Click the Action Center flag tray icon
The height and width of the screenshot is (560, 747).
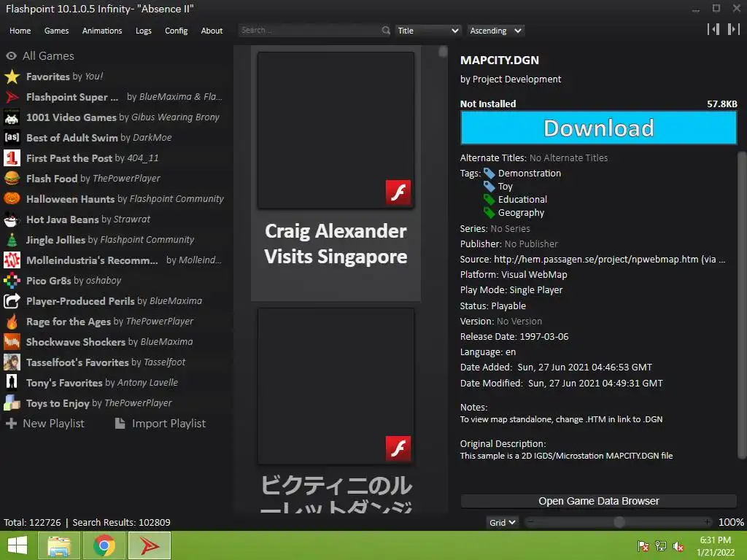coord(643,546)
